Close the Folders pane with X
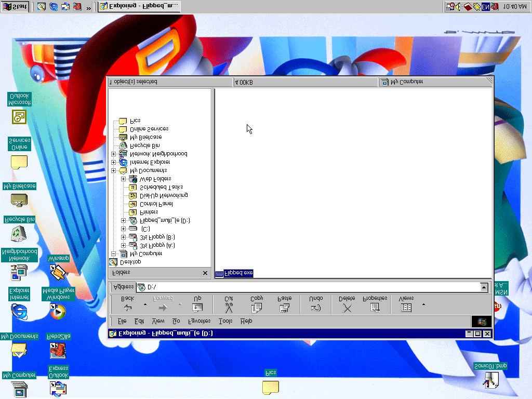This screenshot has height=399, width=532. 205,273
